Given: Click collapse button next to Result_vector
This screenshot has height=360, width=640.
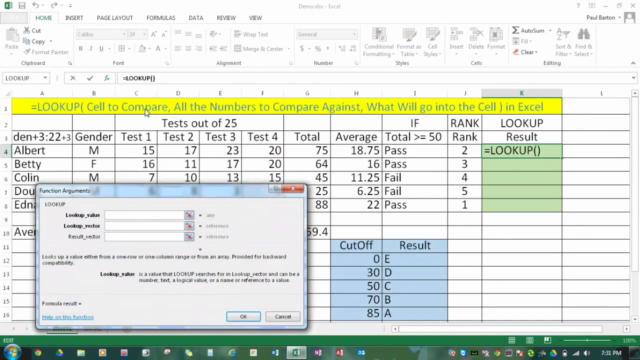Looking at the screenshot, I should [189, 237].
